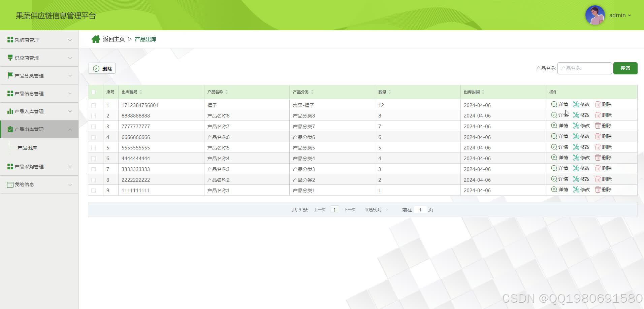Sort by the 产品名称 column arrows

click(227, 92)
